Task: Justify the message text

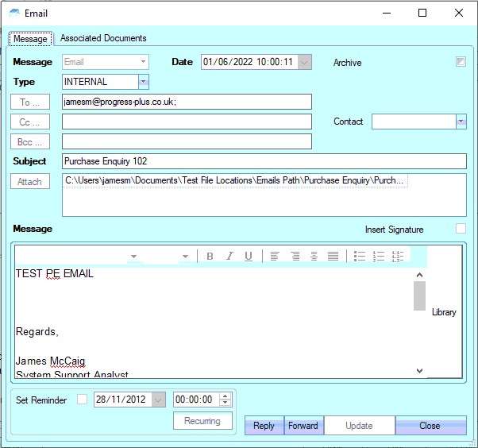Action: point(333,256)
